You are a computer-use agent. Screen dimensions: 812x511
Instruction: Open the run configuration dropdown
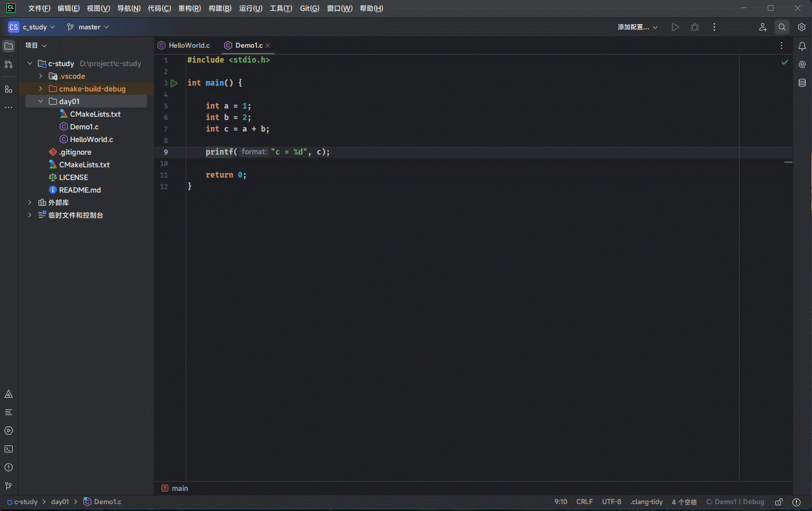(637, 27)
